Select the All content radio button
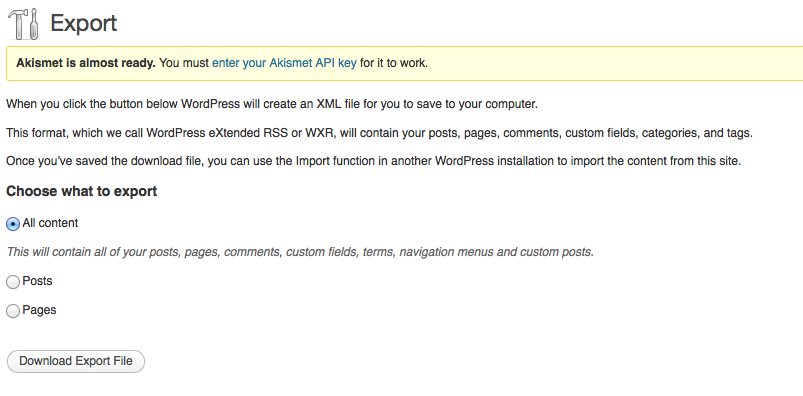Viewport: 803px width, 396px height. (x=13, y=224)
